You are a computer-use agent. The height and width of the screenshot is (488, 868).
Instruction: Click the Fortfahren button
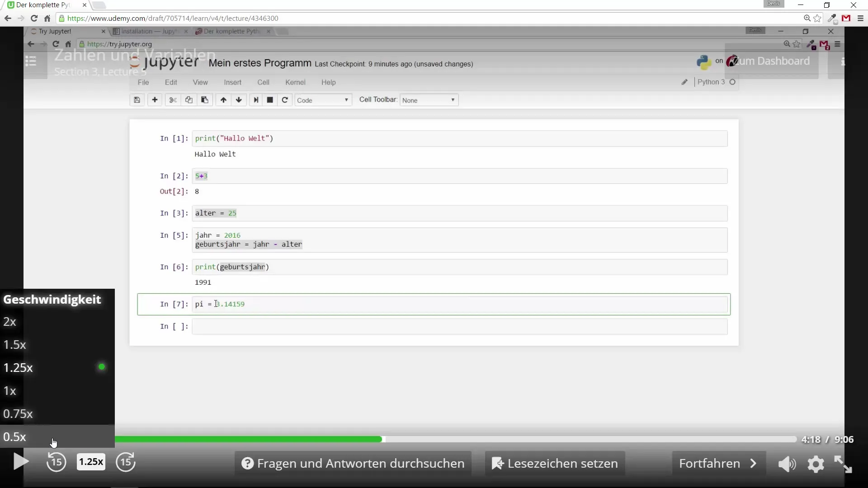coord(718,464)
